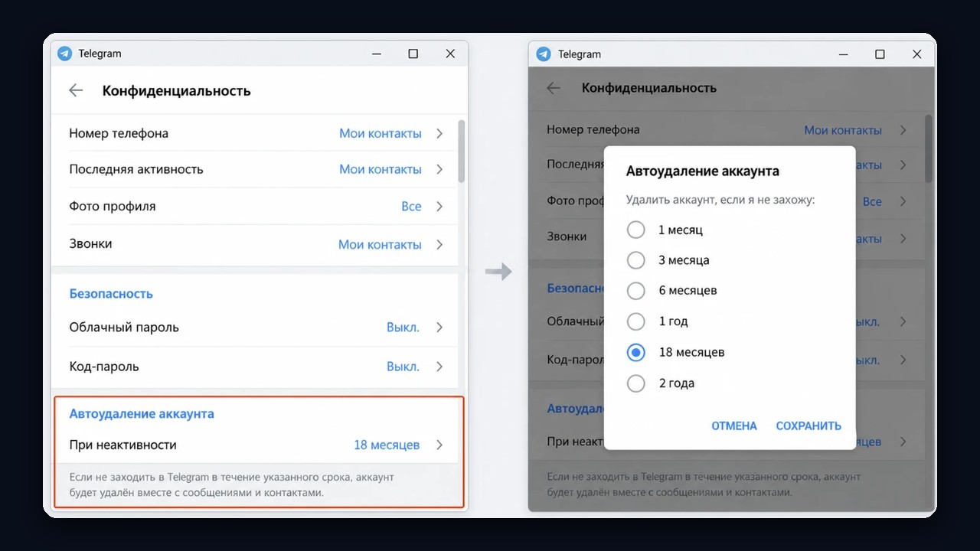Open Фото профиля chevron in undimmed window

439,206
